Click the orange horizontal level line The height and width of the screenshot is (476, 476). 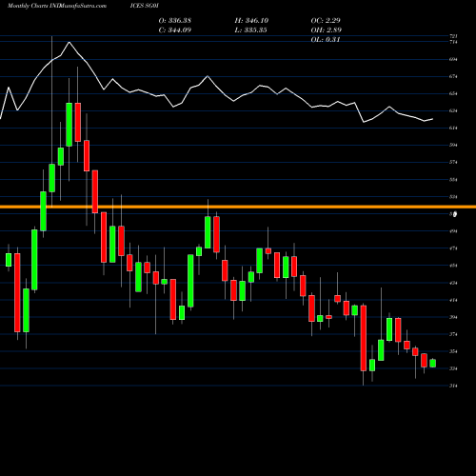coord(238,207)
